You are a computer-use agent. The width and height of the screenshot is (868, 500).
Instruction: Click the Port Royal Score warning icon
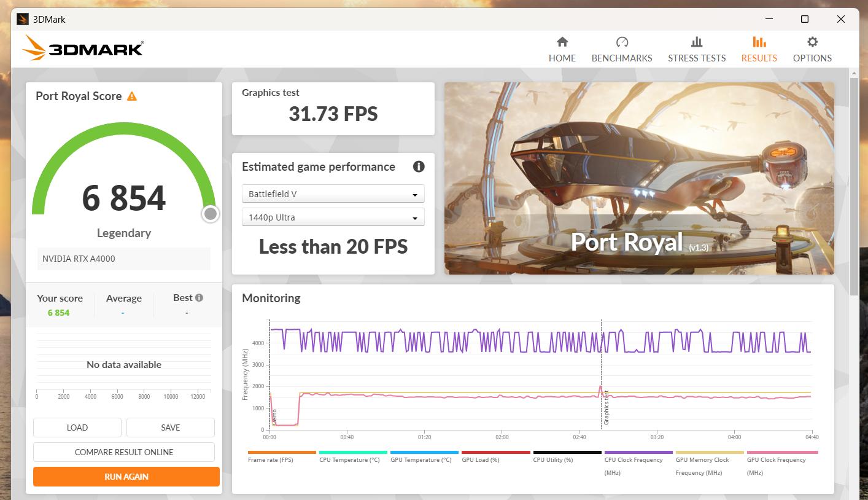(132, 96)
